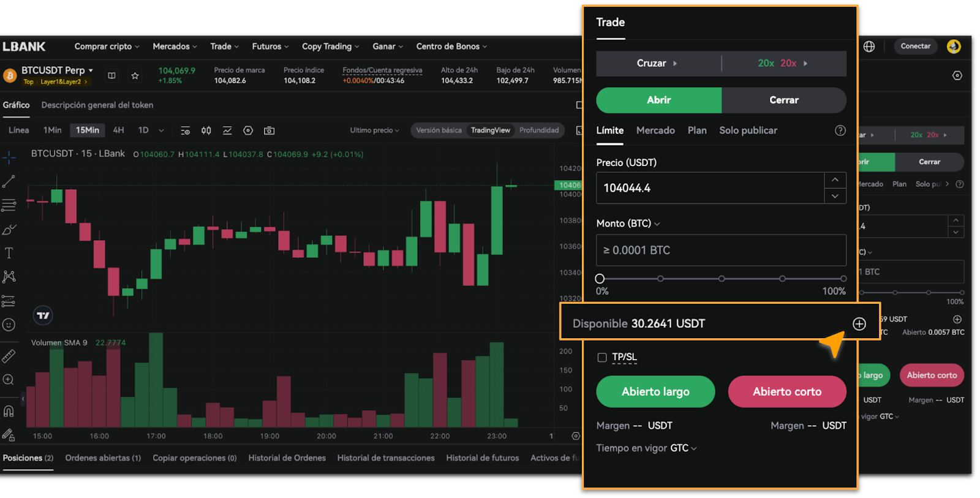The image size is (980, 498).
Task: Open the Historial de Ordenes tab
Action: (x=287, y=458)
